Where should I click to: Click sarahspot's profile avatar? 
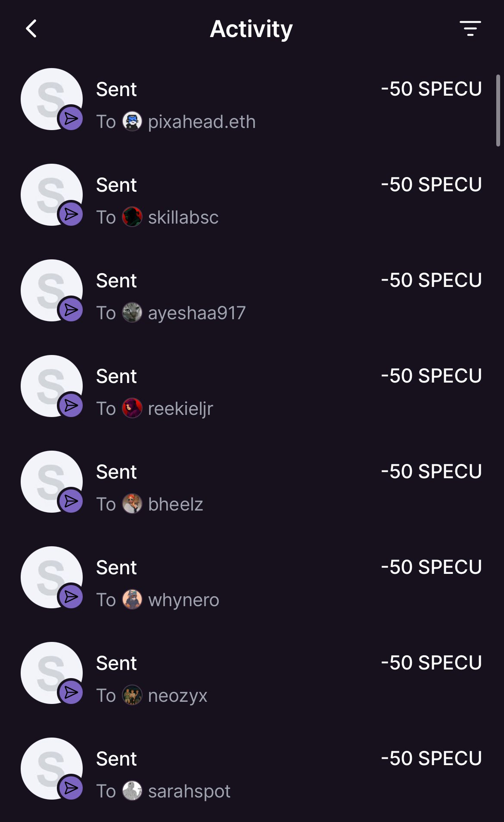(x=132, y=791)
